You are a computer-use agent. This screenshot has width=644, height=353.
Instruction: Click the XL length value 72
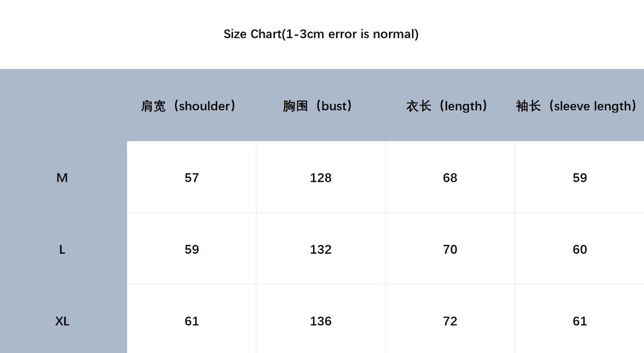[x=450, y=321]
